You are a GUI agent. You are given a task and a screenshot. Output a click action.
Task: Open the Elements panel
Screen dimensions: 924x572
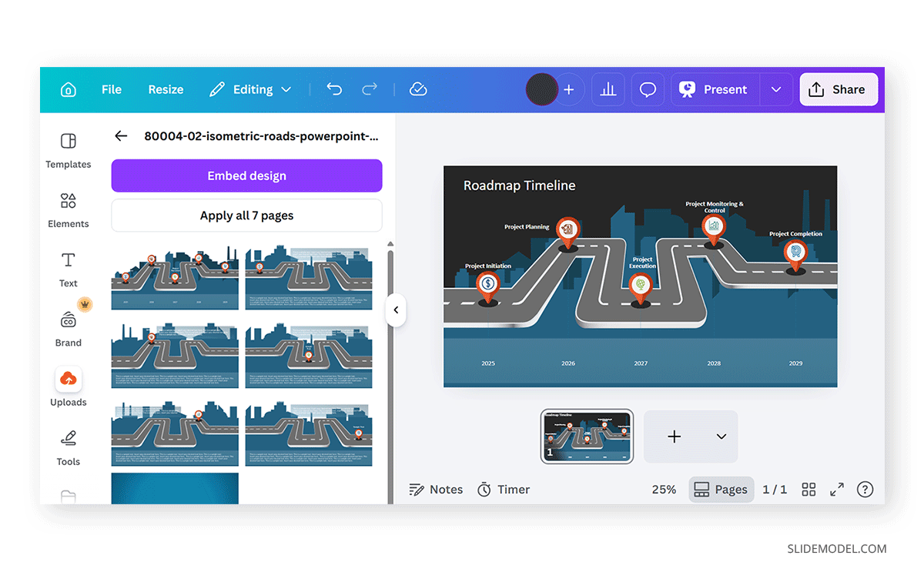[x=68, y=209]
